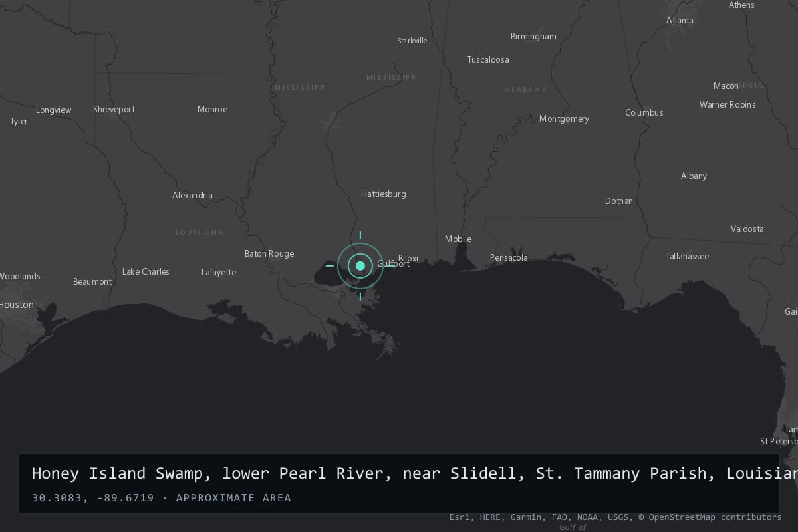The height and width of the screenshot is (532, 798).
Task: Click the Esri attribution text
Action: [460, 517]
